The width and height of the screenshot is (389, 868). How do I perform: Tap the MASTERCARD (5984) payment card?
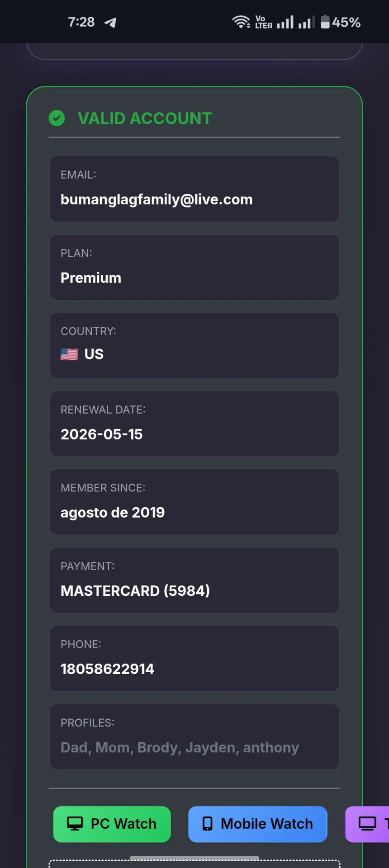point(194,580)
